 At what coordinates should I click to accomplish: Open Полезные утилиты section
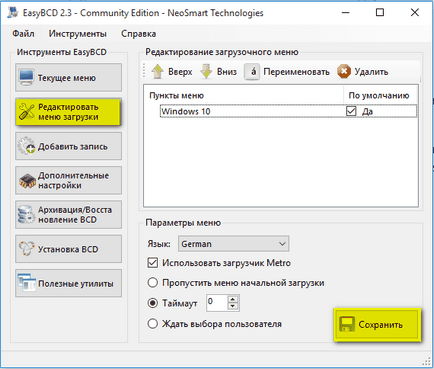coord(68,283)
